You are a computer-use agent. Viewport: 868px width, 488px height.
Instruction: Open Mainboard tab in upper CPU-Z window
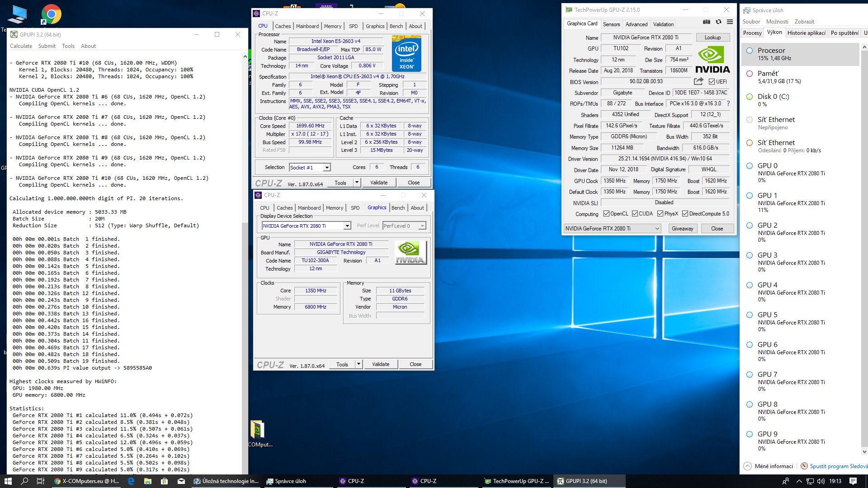click(307, 26)
